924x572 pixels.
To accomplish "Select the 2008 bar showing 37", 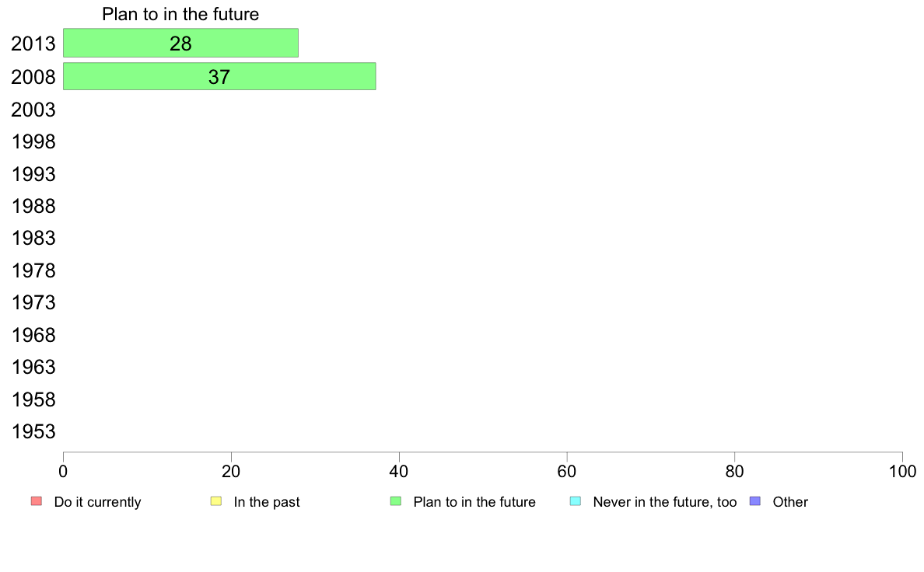I will (x=219, y=77).
